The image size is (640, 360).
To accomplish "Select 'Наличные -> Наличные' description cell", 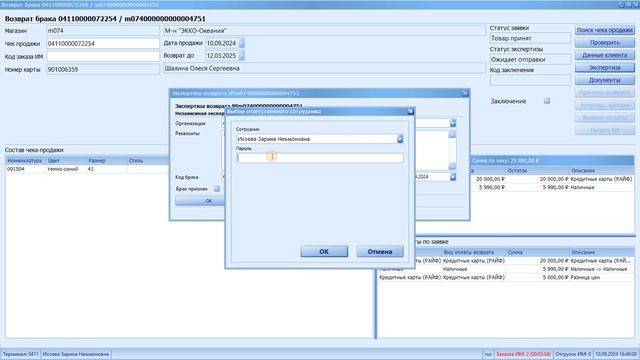I will coord(602,269).
